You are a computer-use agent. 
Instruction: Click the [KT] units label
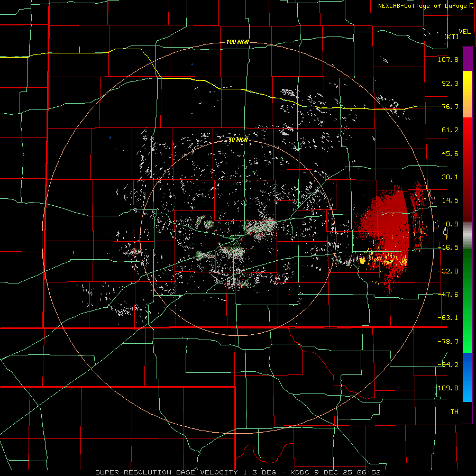point(452,36)
